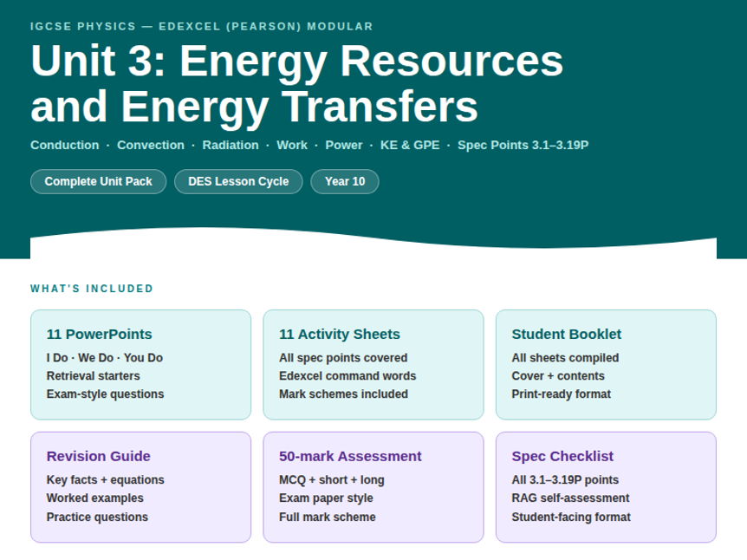Viewport: 747px width, 560px height.
Task: Click Student-facing format line
Action: [571, 517]
